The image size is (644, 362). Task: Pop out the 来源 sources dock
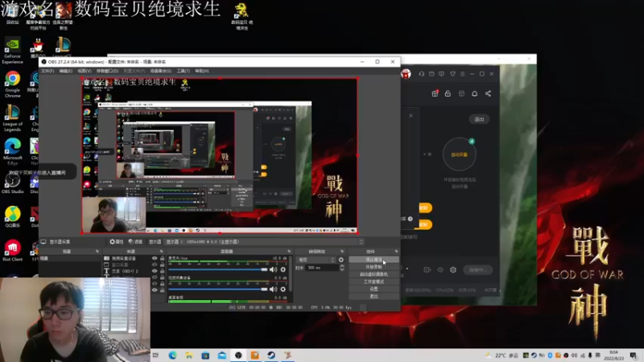(x=162, y=251)
